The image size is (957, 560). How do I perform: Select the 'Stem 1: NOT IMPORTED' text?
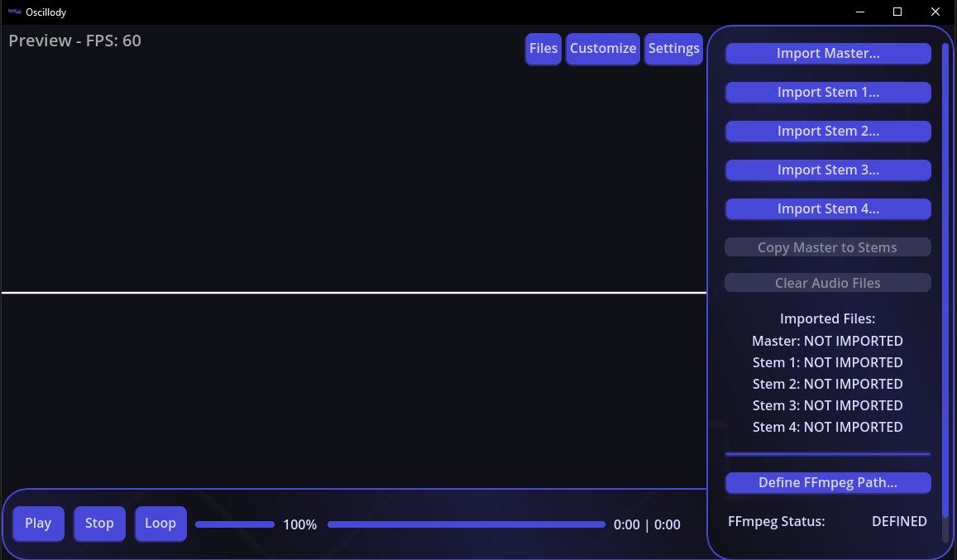click(828, 362)
